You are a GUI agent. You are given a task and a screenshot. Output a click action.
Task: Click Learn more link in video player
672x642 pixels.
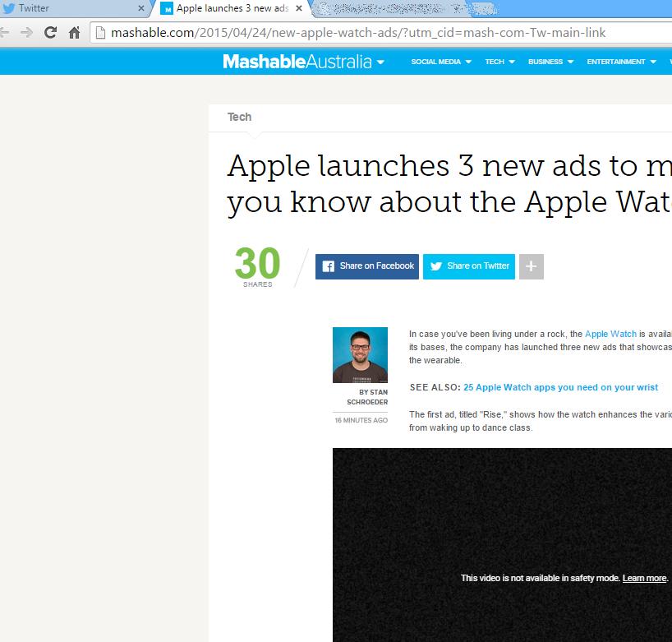point(645,578)
